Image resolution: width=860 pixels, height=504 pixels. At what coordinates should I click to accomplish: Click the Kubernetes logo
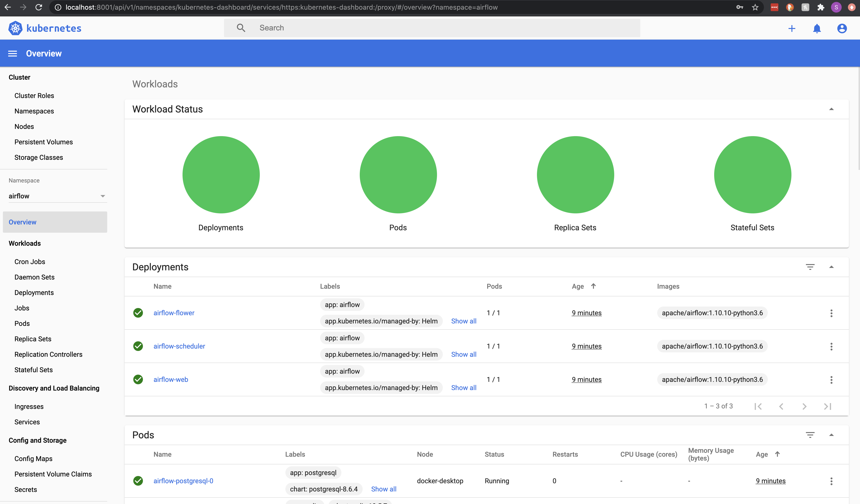pos(15,28)
